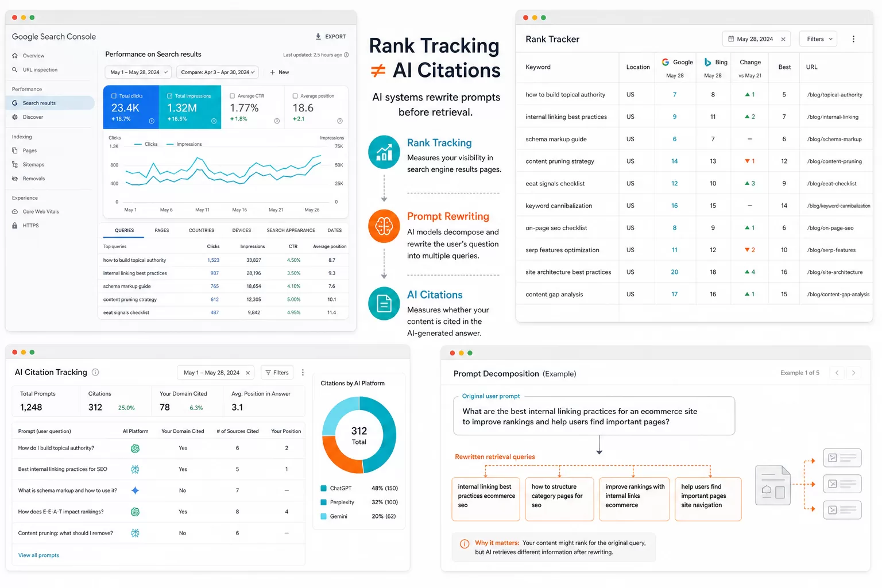Open the /blog/internal-linking URL
Viewport: 882px width, 588px height.
(x=833, y=117)
